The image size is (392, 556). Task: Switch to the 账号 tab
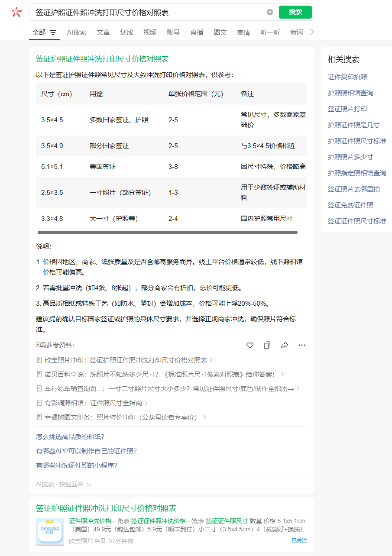[173, 32]
